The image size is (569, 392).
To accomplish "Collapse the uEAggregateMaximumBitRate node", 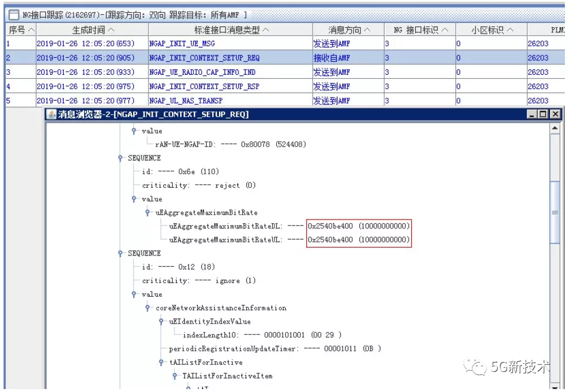I will coord(147,212).
